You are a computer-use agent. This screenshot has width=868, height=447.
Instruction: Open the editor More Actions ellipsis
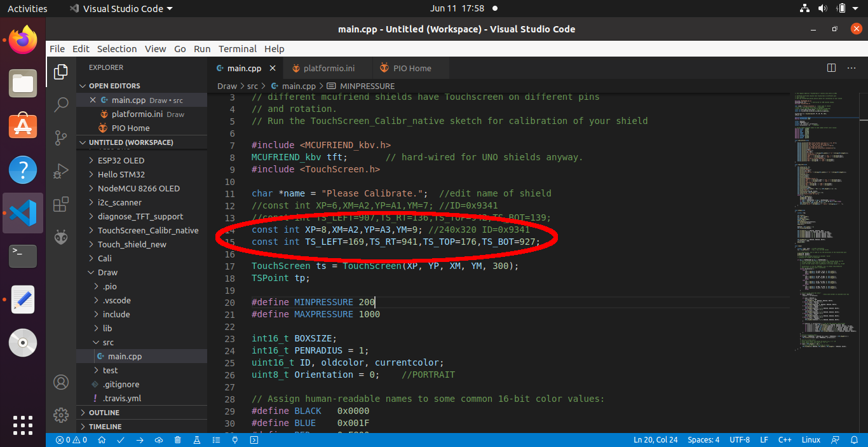coord(851,68)
